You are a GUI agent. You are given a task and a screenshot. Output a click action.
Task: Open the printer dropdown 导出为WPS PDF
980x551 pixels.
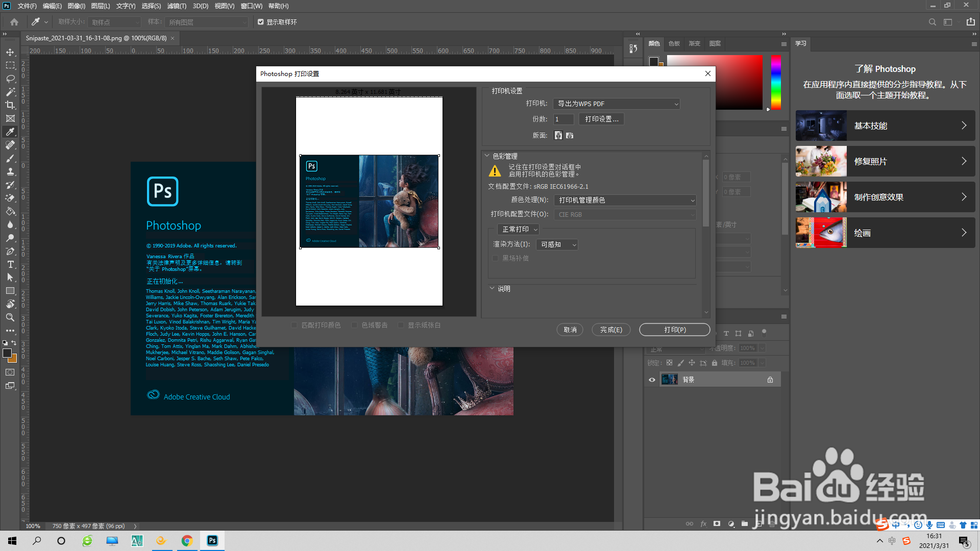[617, 104]
